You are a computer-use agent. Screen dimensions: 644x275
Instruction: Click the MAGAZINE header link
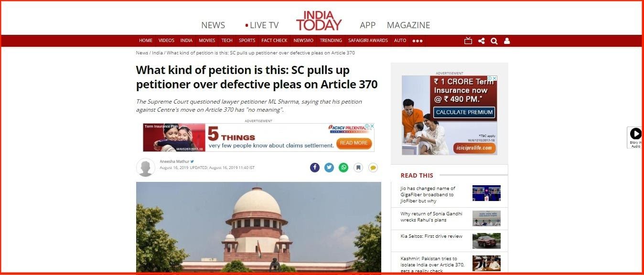tap(408, 25)
